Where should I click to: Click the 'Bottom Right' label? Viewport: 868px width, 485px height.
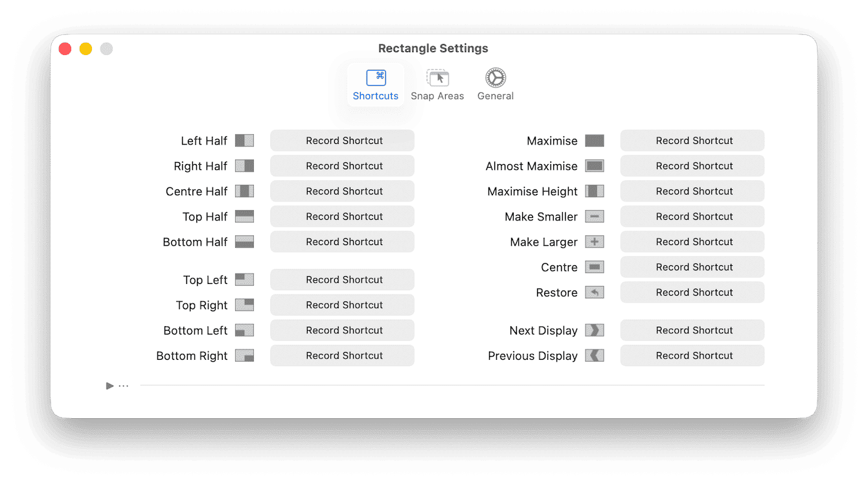[192, 356]
